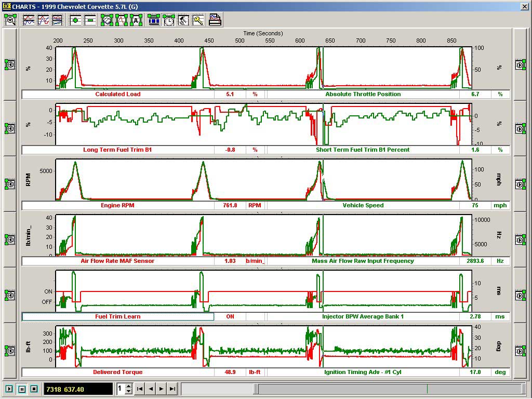The height and width of the screenshot is (399, 532).
Task: Select the Short Term Fuel Trim B1 Percent label
Action: click(x=363, y=150)
